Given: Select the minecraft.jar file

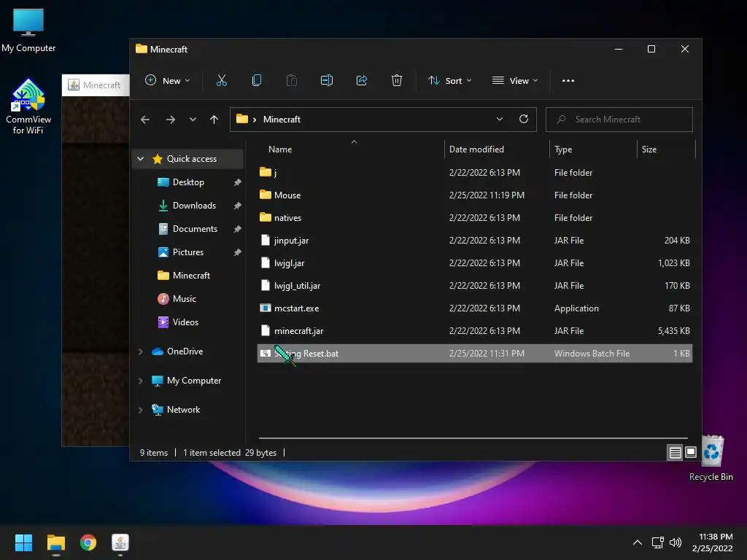Looking at the screenshot, I should click(x=474, y=330).
